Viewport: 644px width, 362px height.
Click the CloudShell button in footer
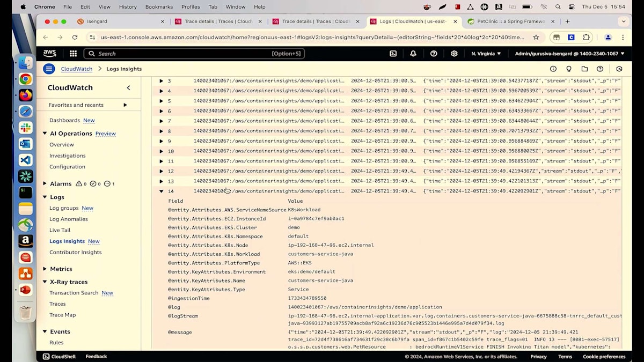60,356
